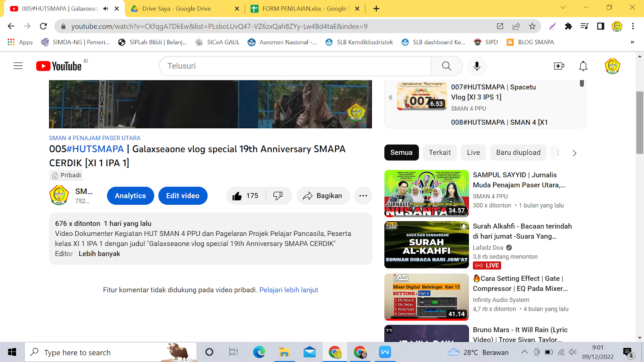
Task: Bookmark this page with star icon
Action: [x=532, y=26]
